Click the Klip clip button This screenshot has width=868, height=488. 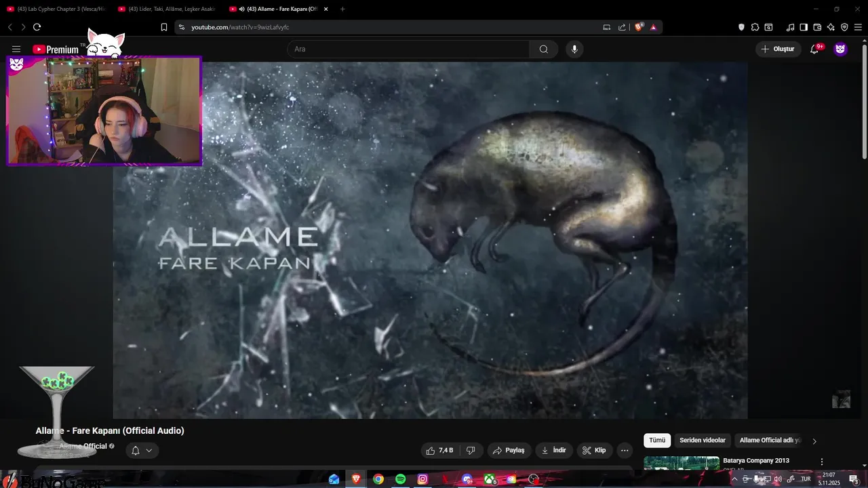click(x=595, y=450)
